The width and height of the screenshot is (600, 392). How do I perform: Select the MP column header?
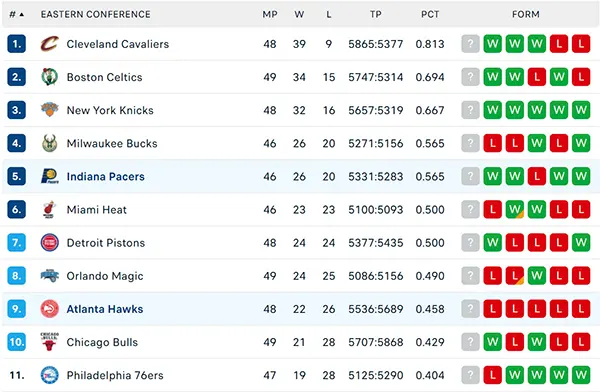pos(270,15)
